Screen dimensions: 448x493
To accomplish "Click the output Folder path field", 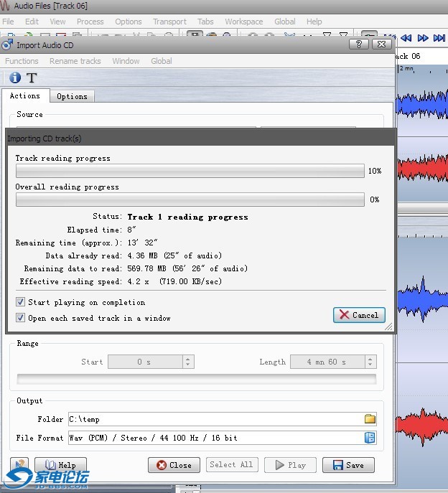I will click(x=215, y=419).
